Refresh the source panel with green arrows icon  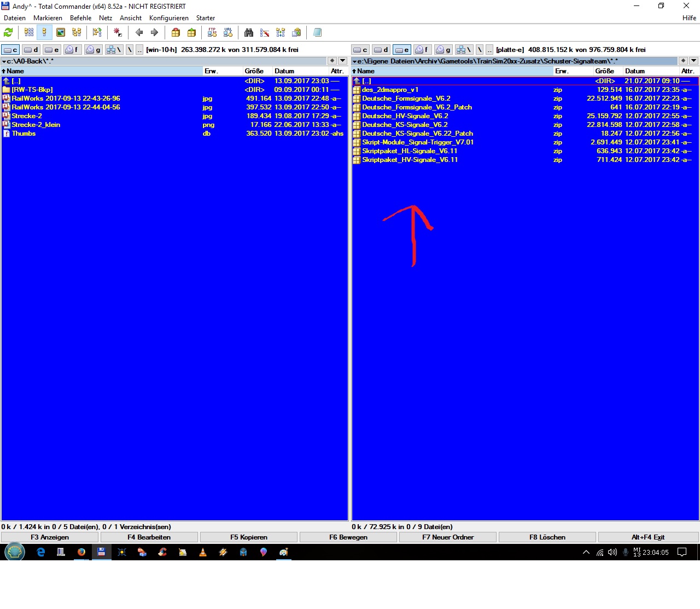(8, 33)
